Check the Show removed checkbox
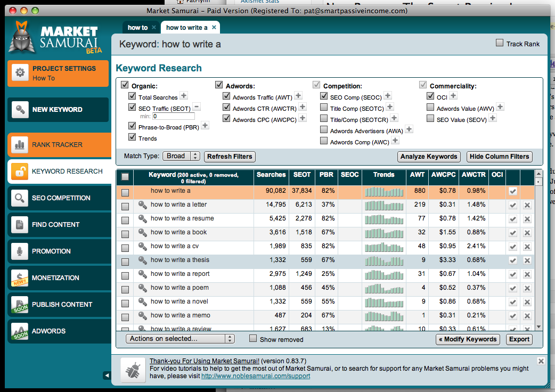Screen dimensions: 555x392 (x=252, y=338)
